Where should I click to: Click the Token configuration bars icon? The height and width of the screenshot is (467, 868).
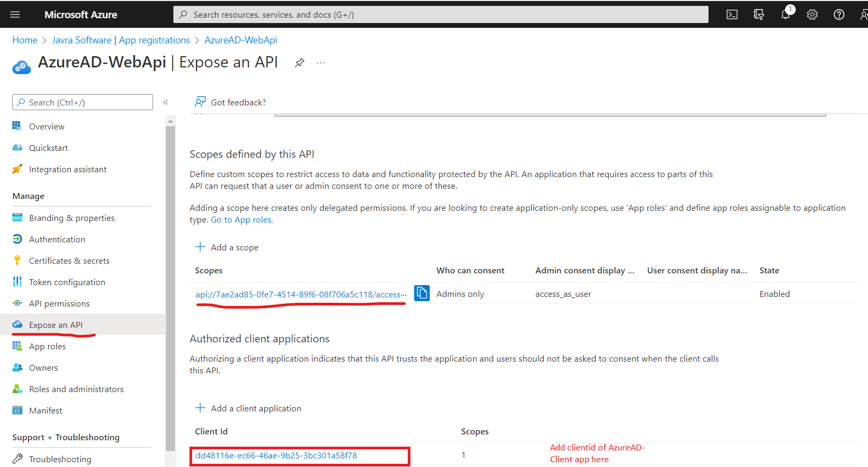(17, 282)
